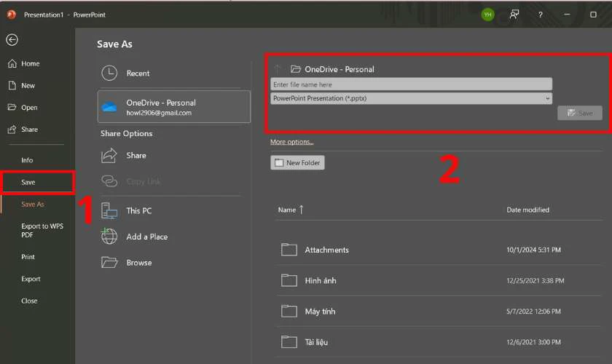The width and height of the screenshot is (612, 364).
Task: Click the back arrow icon
Action: [x=12, y=39]
